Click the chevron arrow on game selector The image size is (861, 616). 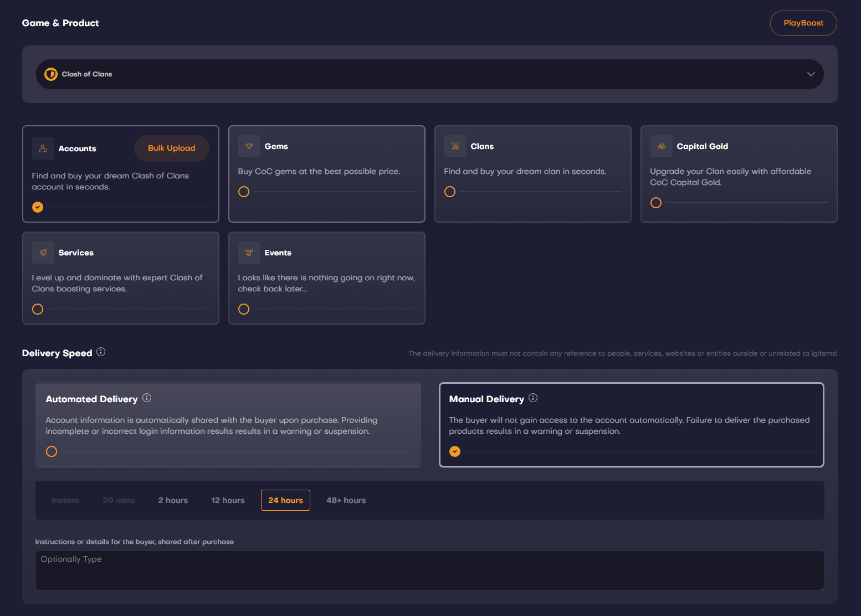[x=811, y=74]
